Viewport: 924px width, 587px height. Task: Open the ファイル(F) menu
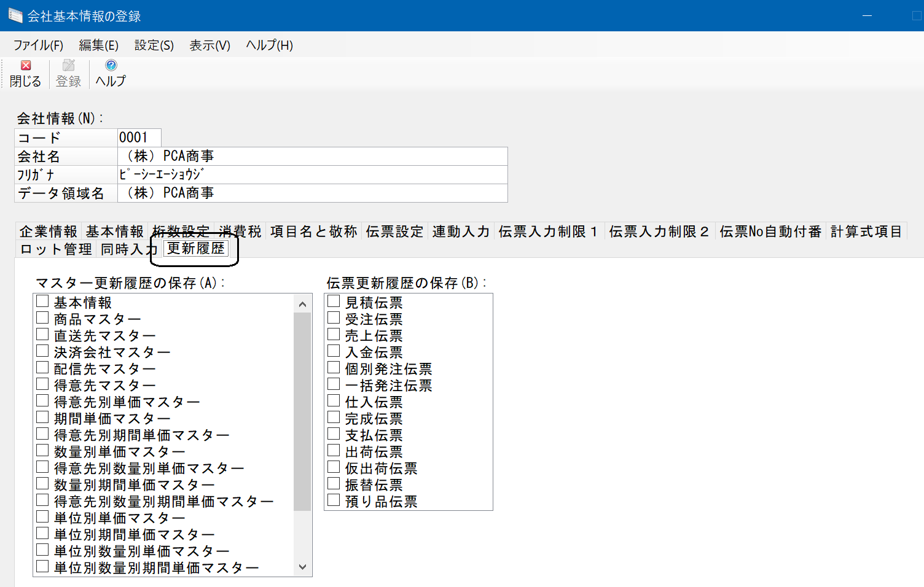tap(38, 45)
